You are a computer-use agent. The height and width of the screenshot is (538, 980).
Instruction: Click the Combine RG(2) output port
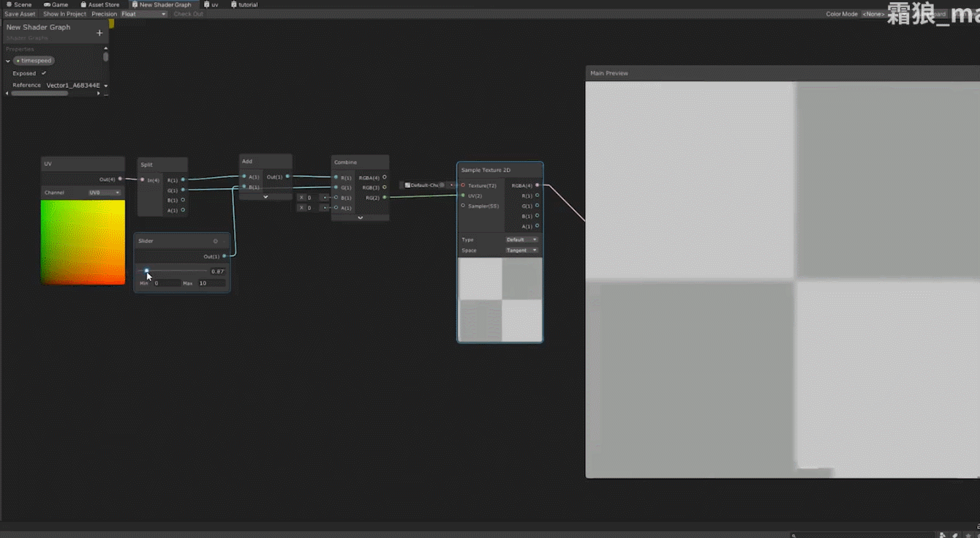point(385,198)
